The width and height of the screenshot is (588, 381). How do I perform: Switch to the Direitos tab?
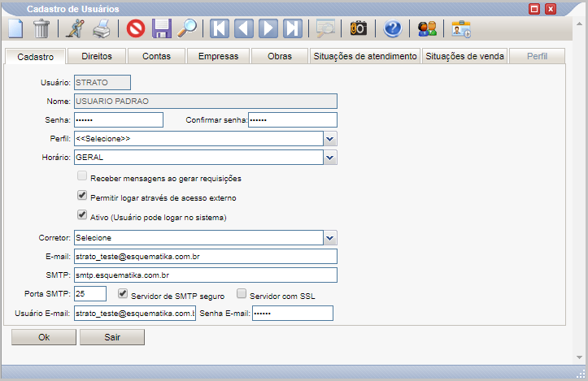pyautogui.click(x=97, y=56)
